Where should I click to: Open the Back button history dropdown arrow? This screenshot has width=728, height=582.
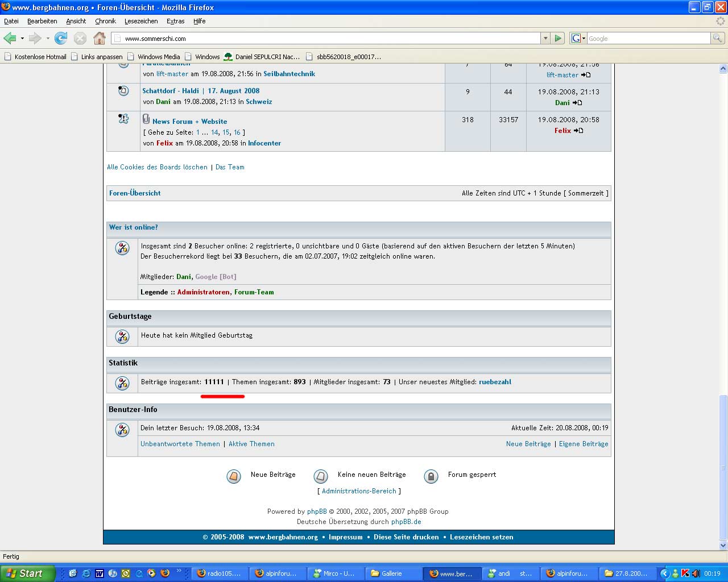[22, 38]
